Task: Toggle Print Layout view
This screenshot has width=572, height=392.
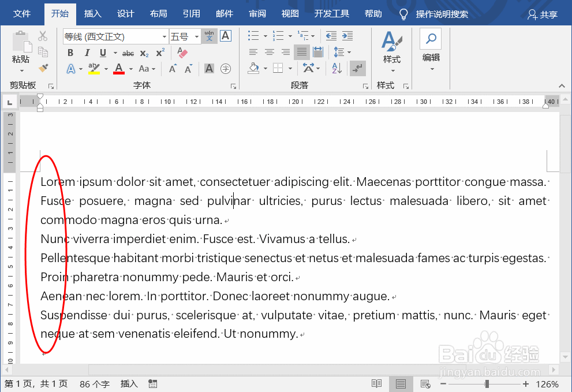Action: tap(401, 384)
